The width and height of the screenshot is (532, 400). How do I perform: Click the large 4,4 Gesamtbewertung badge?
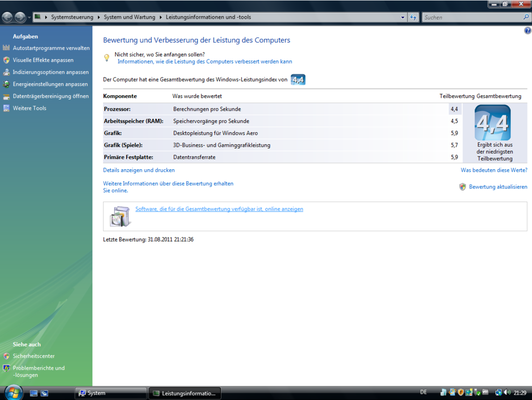[x=492, y=122]
